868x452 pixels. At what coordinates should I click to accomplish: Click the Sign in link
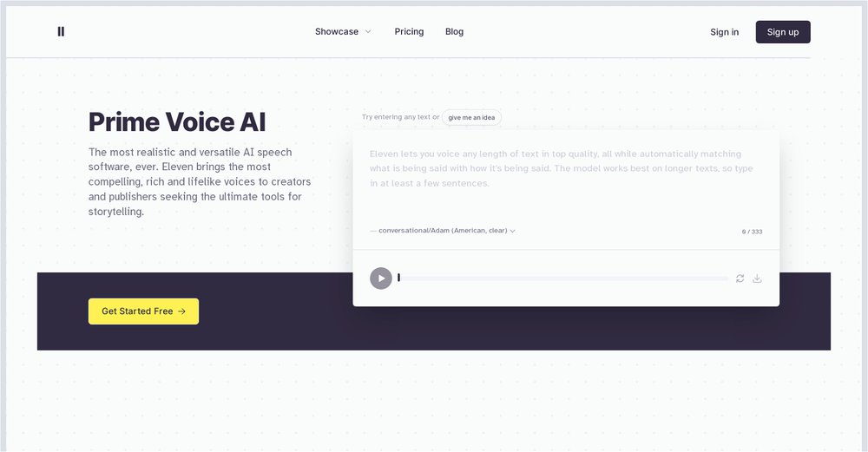(724, 32)
